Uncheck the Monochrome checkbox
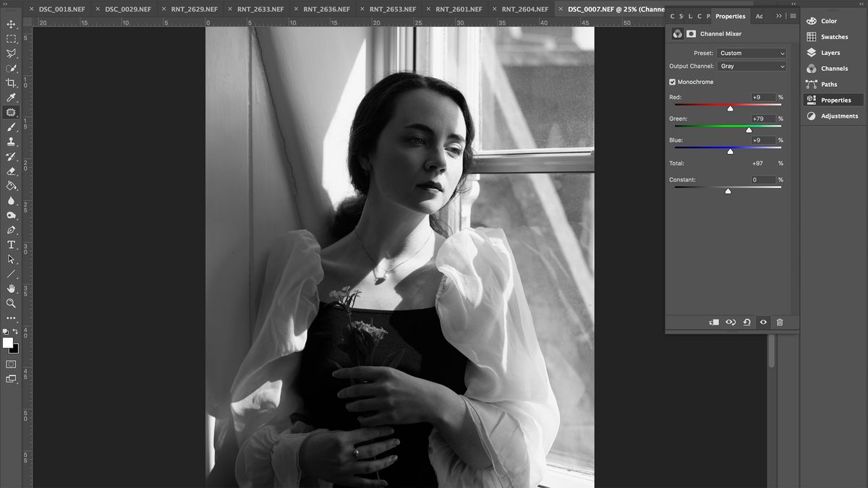This screenshot has height=488, width=868. click(x=671, y=82)
